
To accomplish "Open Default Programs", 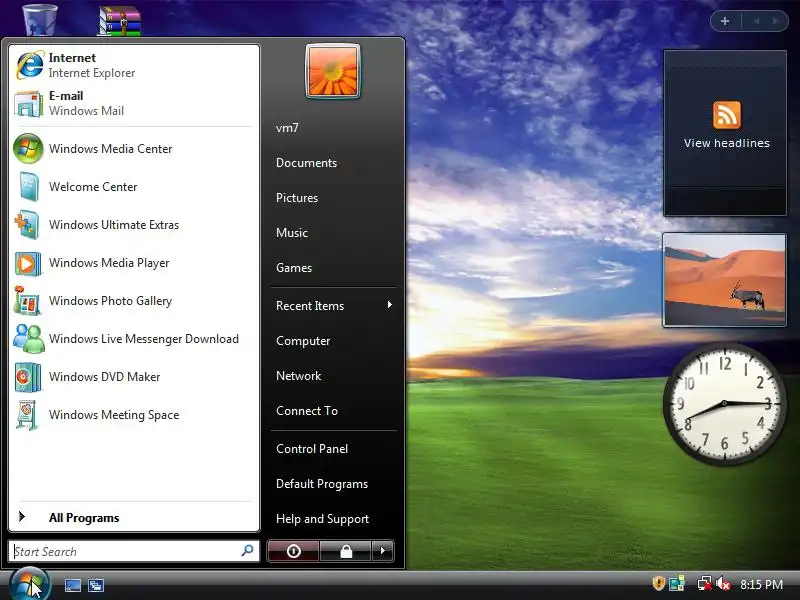I will pos(322,484).
